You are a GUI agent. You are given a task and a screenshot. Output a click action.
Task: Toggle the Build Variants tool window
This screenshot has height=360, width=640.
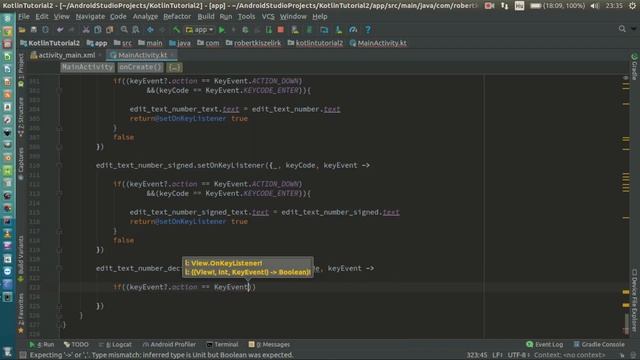(21, 259)
